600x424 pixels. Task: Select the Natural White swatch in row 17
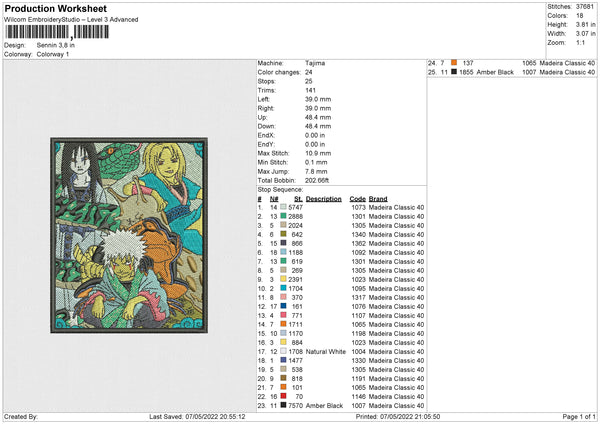tap(283, 351)
